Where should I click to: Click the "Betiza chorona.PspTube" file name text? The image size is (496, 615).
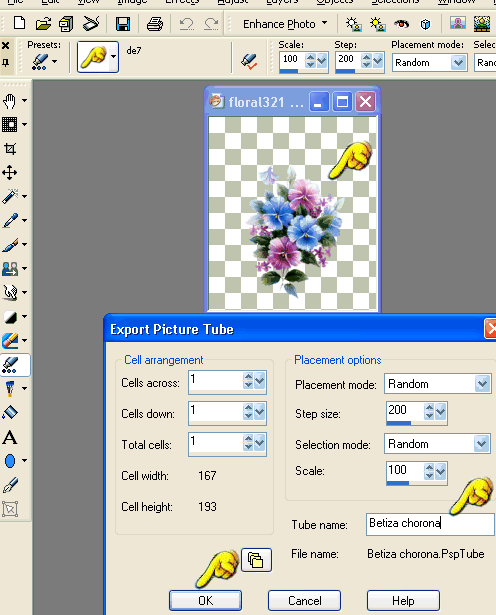pyautogui.click(x=426, y=554)
